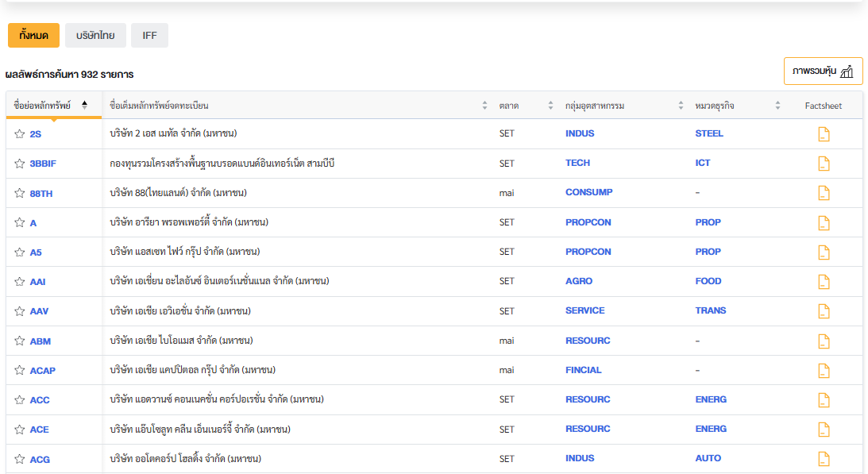The image size is (868, 474).
Task: Switch to the IFF tab
Action: (149, 36)
